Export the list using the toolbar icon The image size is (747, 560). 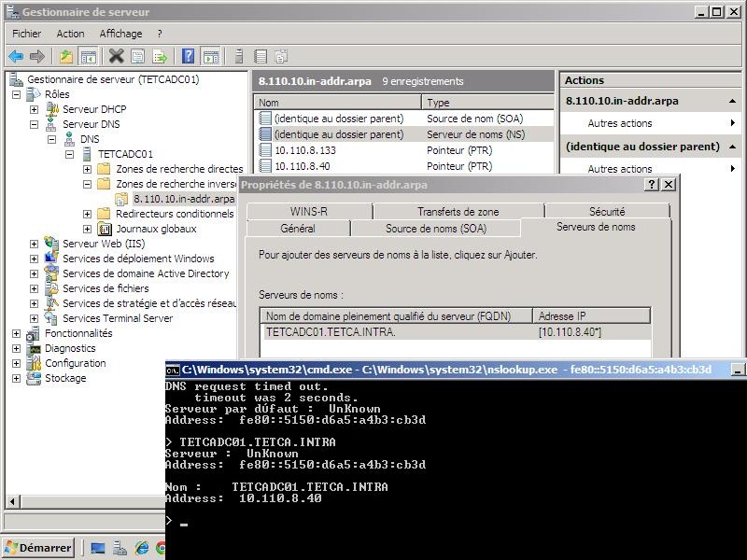click(160, 57)
